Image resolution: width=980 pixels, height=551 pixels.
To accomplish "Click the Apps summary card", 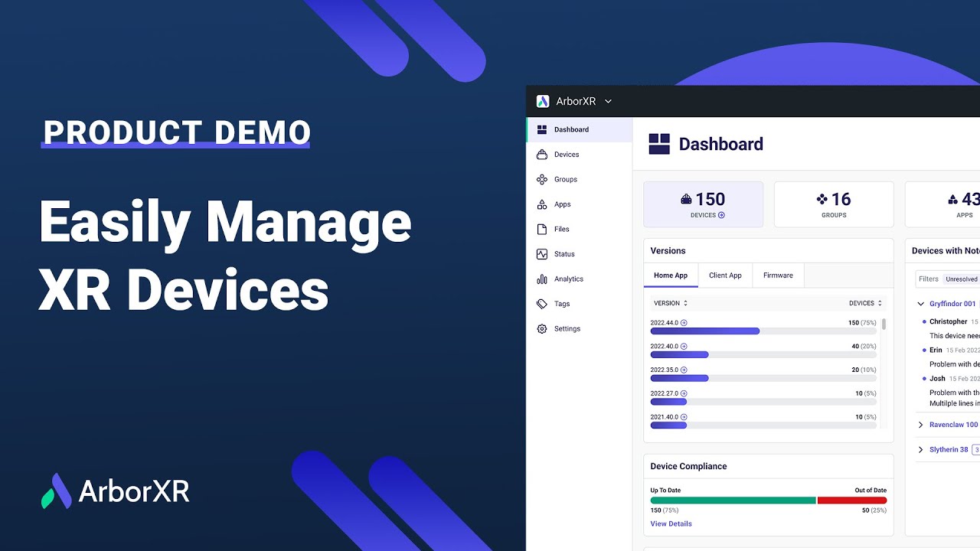I will pos(942,204).
